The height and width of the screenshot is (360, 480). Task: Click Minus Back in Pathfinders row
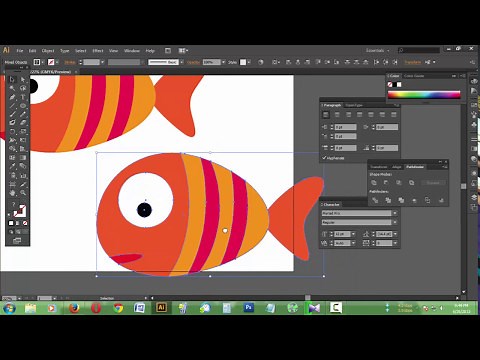tap(441, 200)
